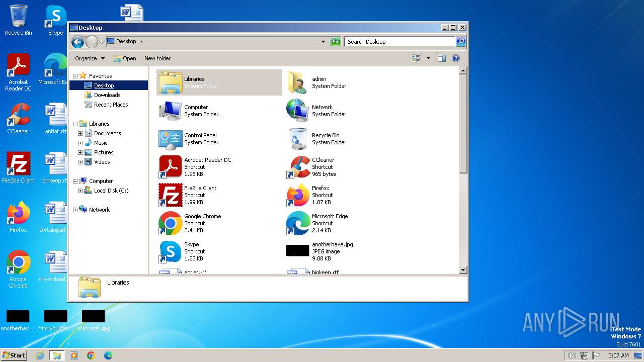Collapse the Libraries tree group
This screenshot has height=362, width=644.
(x=75, y=124)
